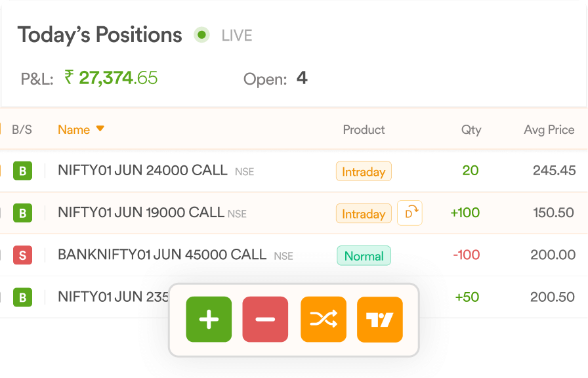Click the green plus add position button
588x378 pixels.
pyautogui.click(x=209, y=320)
